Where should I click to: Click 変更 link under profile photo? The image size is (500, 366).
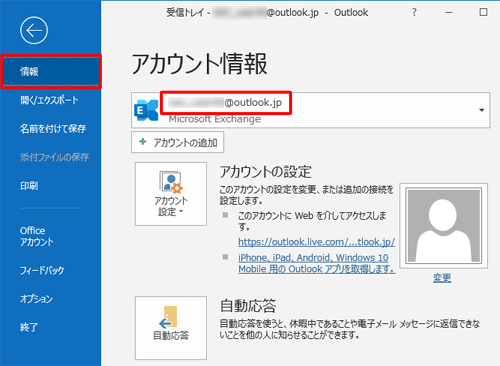click(x=442, y=278)
